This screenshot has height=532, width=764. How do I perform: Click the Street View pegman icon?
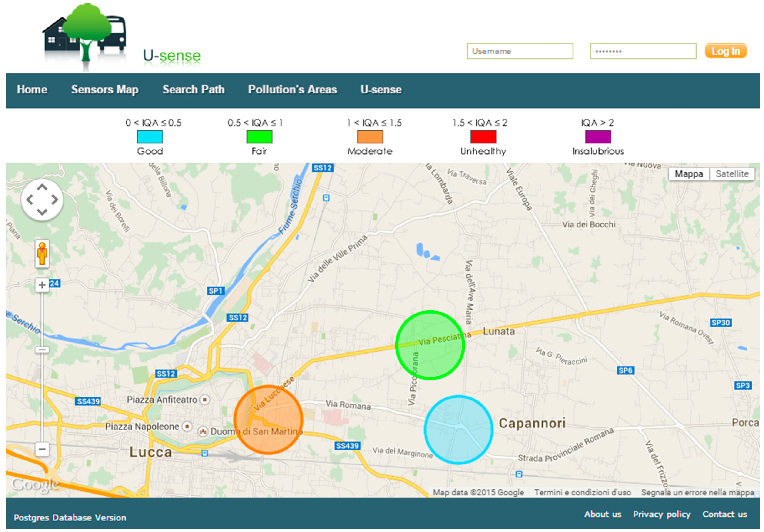tap(42, 254)
